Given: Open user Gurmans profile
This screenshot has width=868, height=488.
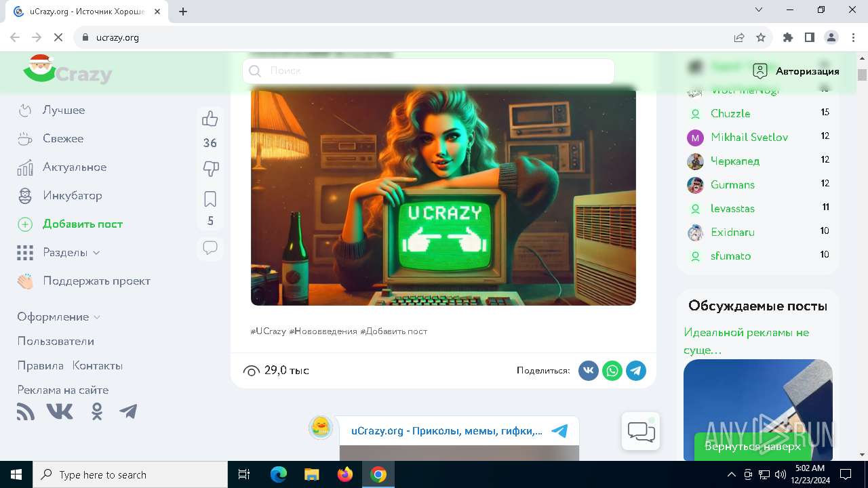Looking at the screenshot, I should tap(732, 184).
